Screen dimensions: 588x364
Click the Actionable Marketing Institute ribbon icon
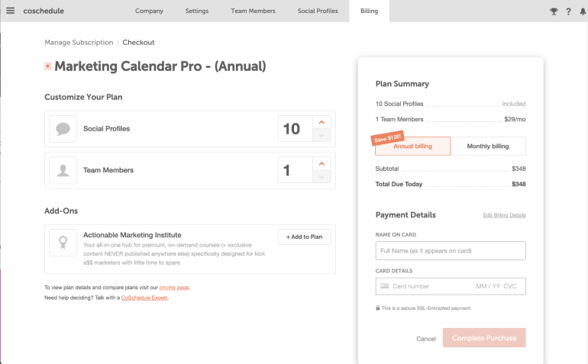point(63,243)
